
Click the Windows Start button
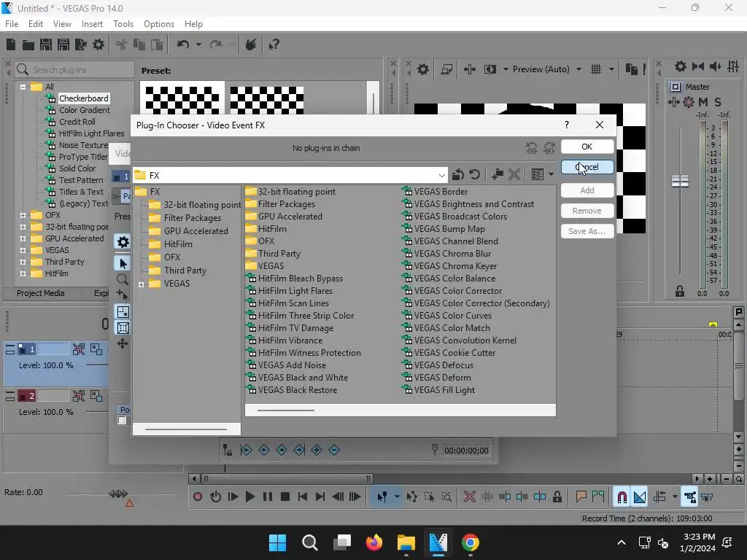pyautogui.click(x=277, y=542)
